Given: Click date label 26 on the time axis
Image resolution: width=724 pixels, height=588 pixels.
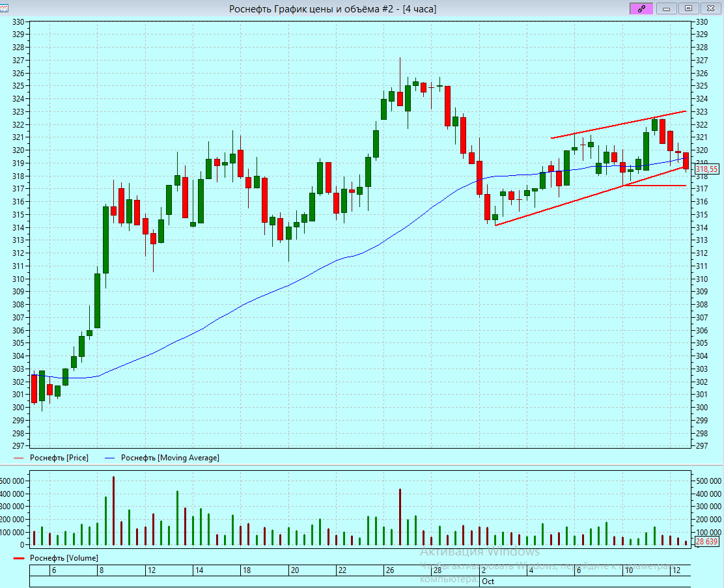Looking at the screenshot, I should point(390,570).
